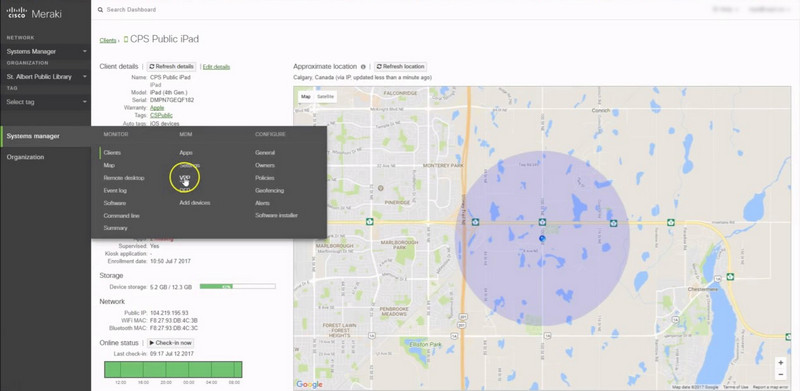Expand the Systems Manager network dropdown
The image size is (800, 391).
coord(46,52)
